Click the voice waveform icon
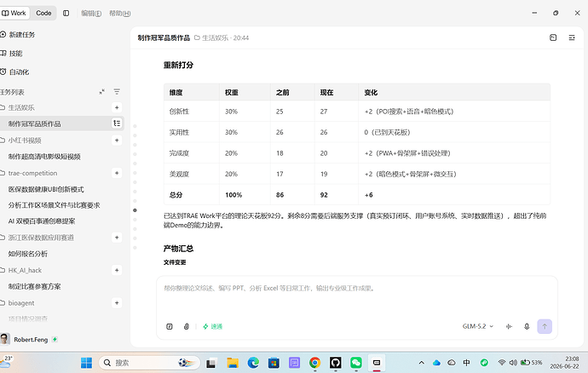588x373 pixels. click(509, 326)
